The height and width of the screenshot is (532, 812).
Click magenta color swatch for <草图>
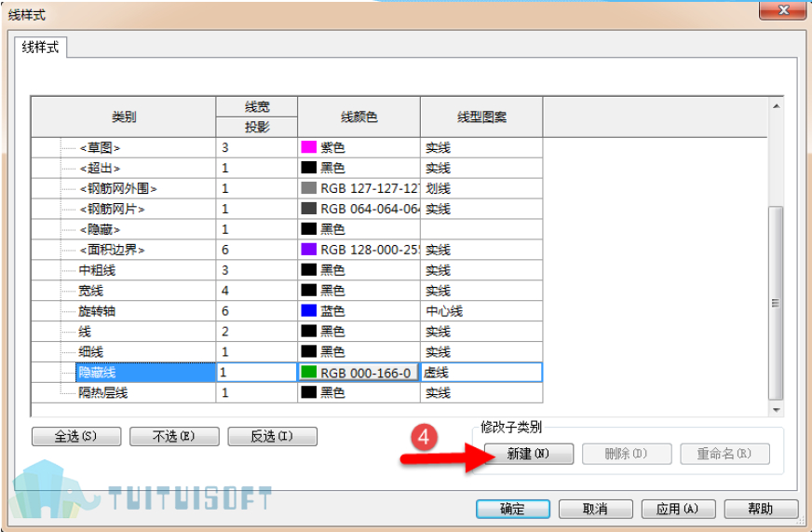[x=308, y=147]
